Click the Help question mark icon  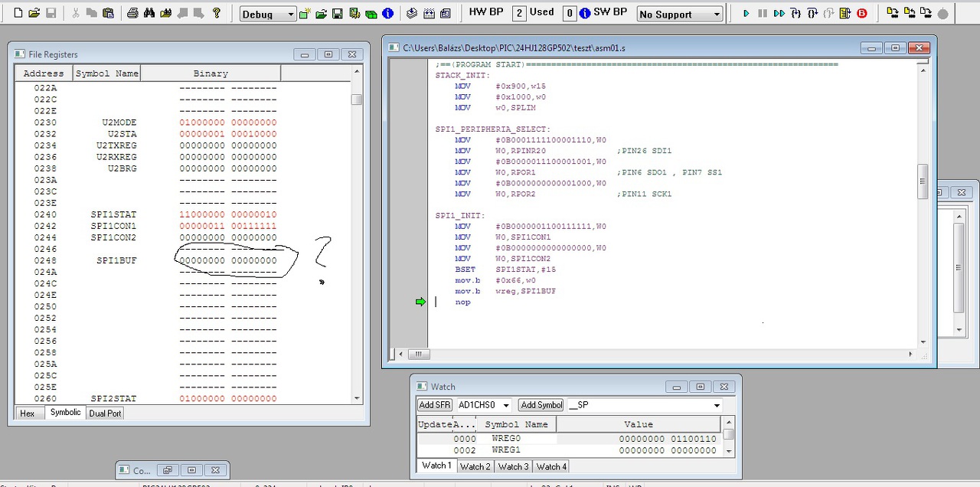pyautogui.click(x=217, y=13)
